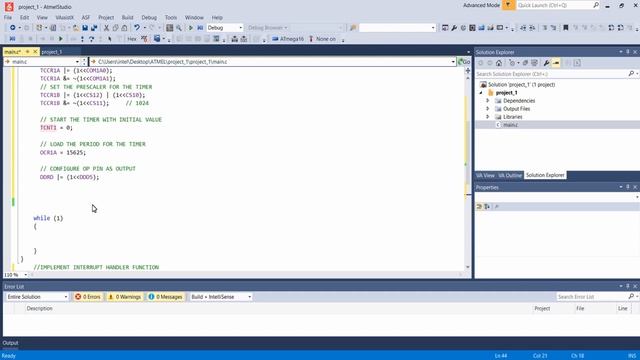Toggle the 0 Messages filter
Screen dimensions: 640x360
point(165,297)
